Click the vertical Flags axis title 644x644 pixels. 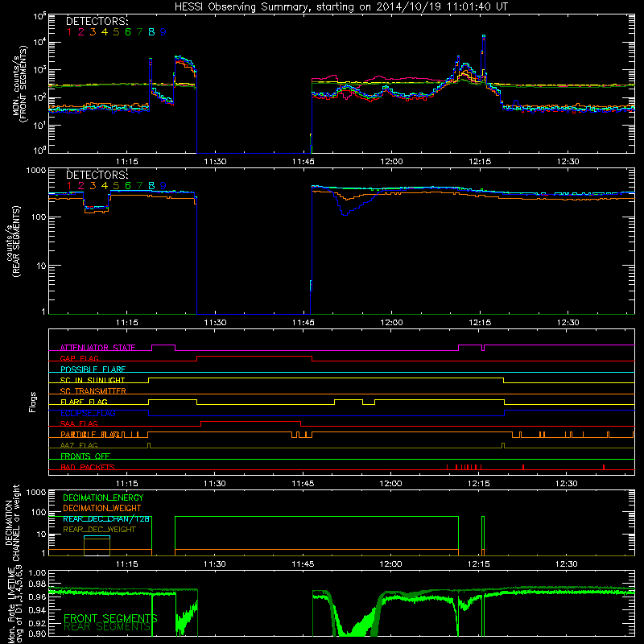tap(33, 402)
